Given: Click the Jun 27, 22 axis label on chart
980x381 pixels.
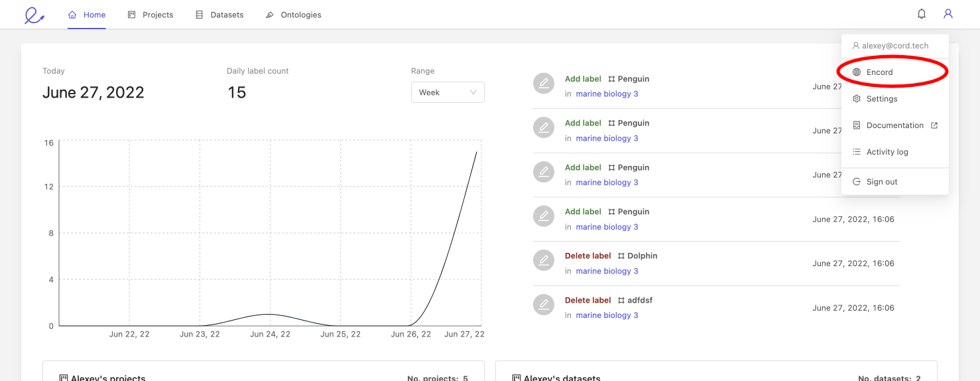Looking at the screenshot, I should tap(464, 335).
